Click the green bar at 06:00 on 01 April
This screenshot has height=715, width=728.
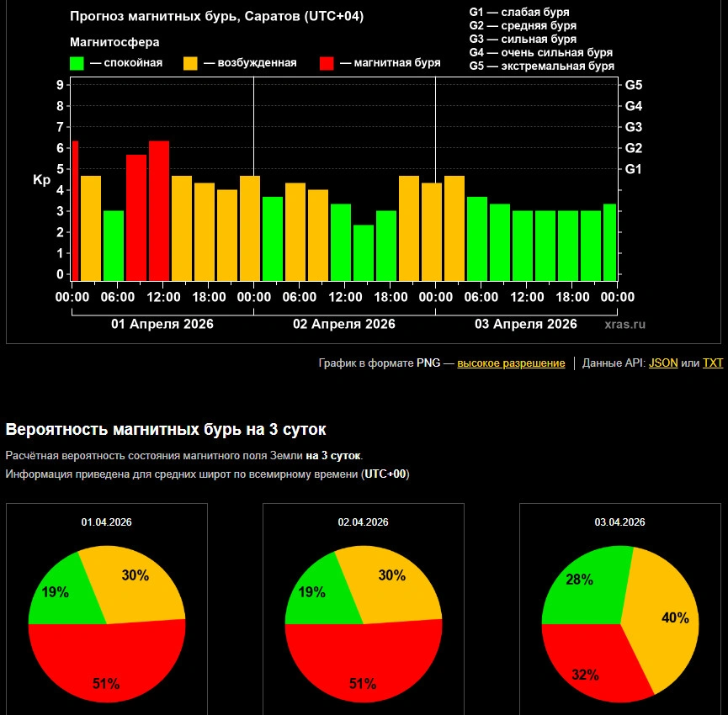click(x=114, y=245)
